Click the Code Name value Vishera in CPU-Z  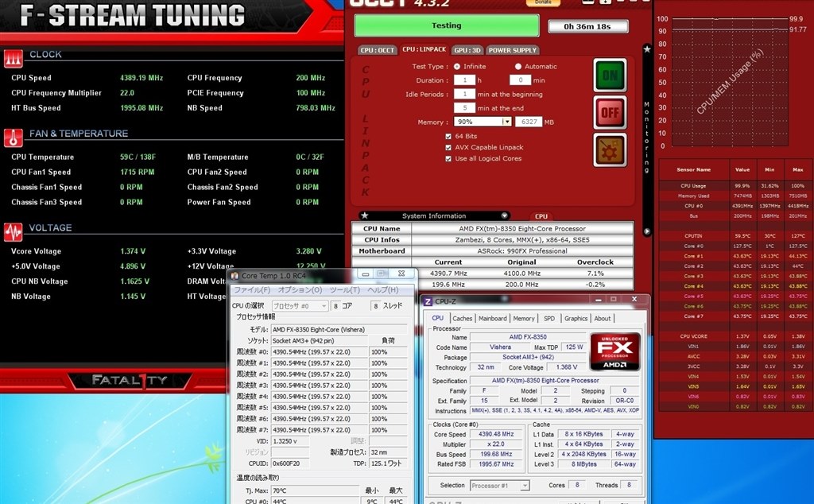click(x=500, y=347)
